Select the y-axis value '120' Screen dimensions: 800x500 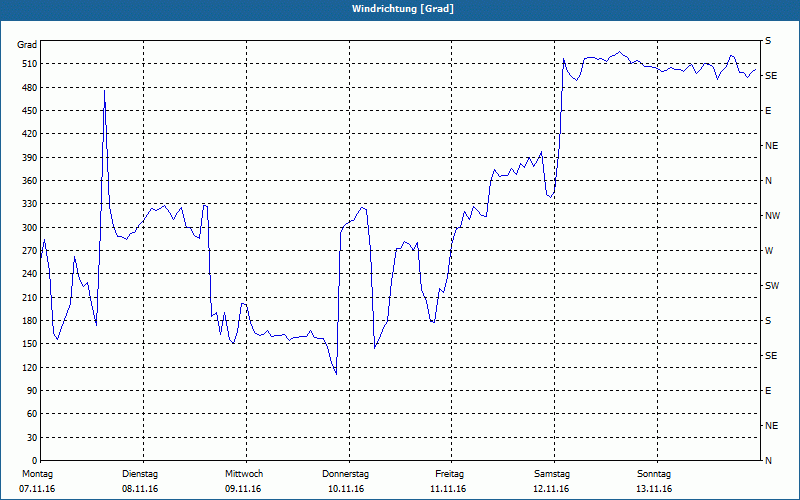pos(29,367)
